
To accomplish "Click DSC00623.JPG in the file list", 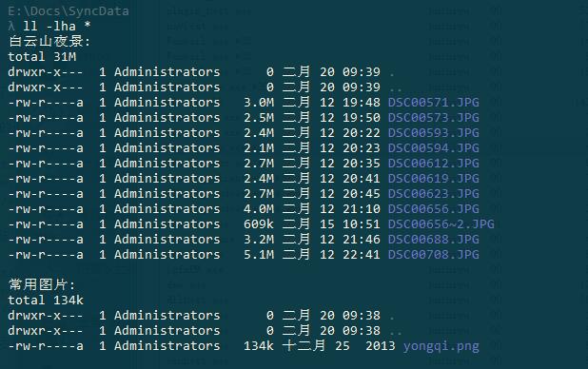I will point(434,194).
